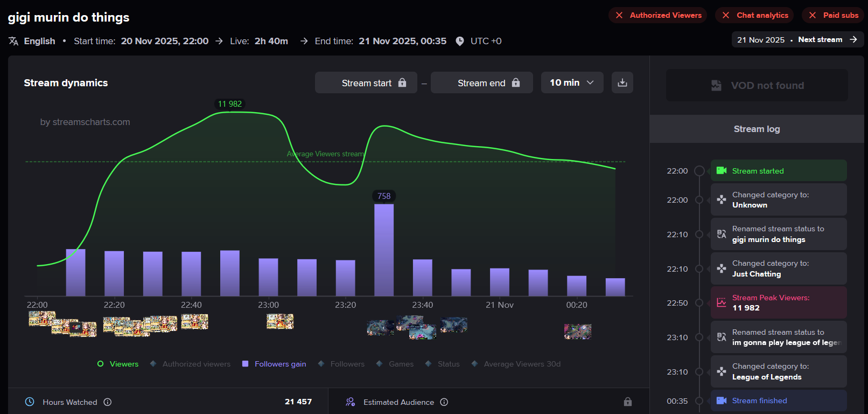Image resolution: width=868 pixels, height=414 pixels.
Task: Click the X icon on Authorized Viewers
Action: (x=619, y=15)
